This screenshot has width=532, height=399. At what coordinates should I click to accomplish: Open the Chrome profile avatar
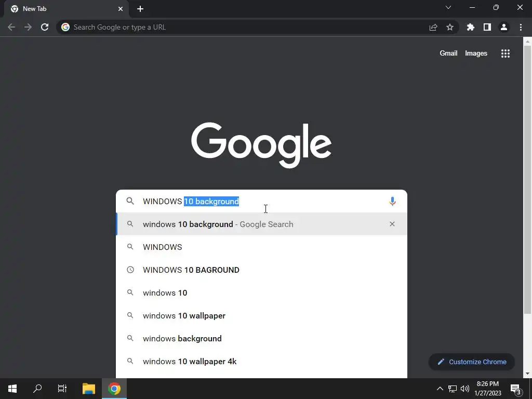coord(504,27)
